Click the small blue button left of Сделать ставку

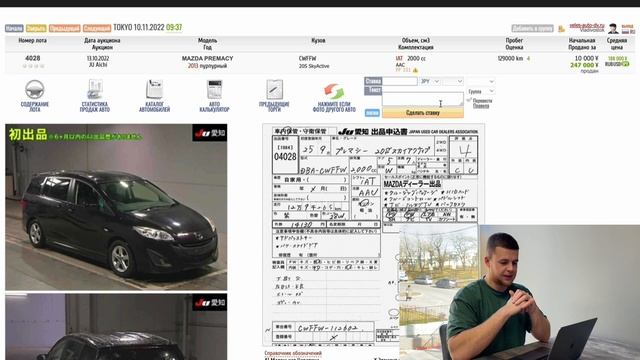click(x=372, y=113)
